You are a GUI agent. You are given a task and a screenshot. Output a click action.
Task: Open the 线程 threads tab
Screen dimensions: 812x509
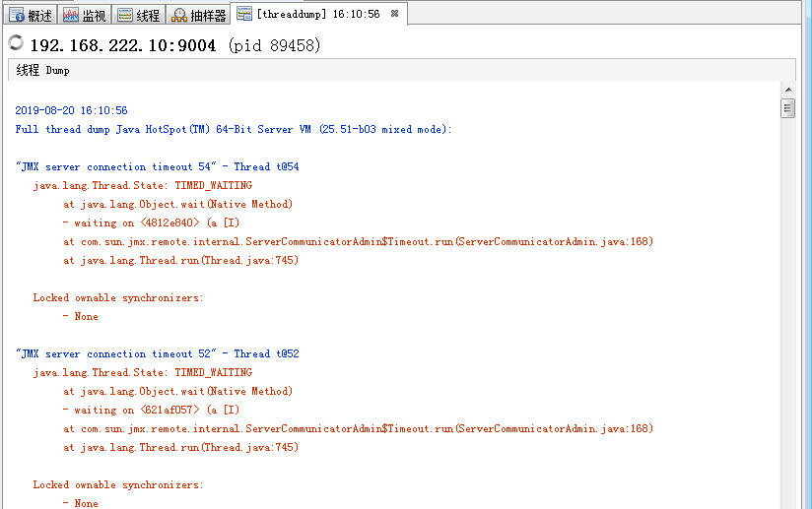[138, 16]
